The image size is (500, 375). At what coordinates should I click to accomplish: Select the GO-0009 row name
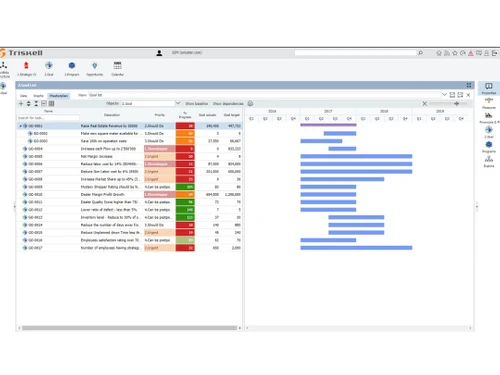tap(35, 187)
